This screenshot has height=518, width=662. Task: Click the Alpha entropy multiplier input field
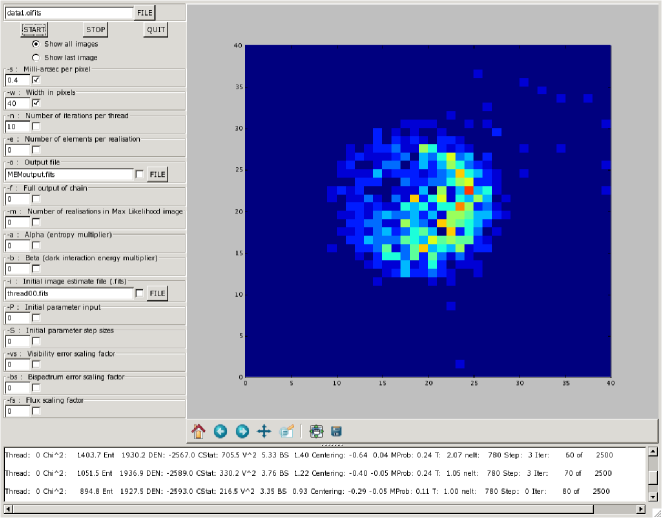click(x=17, y=247)
